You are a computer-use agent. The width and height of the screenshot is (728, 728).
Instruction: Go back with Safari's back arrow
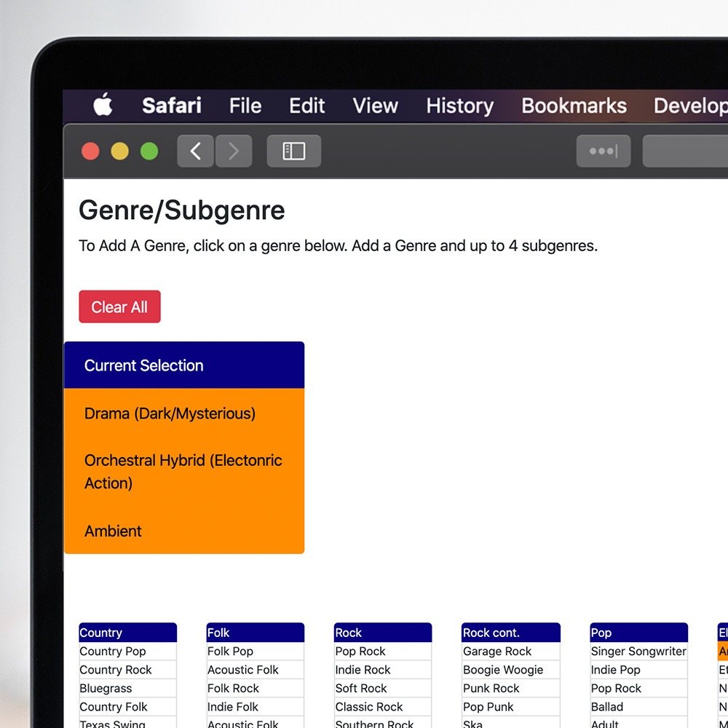click(x=195, y=151)
